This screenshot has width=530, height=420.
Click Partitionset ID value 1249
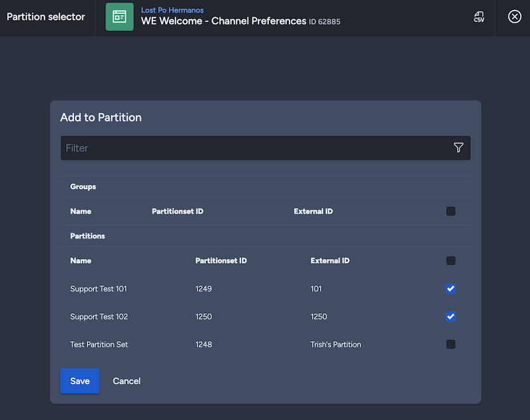click(x=203, y=289)
